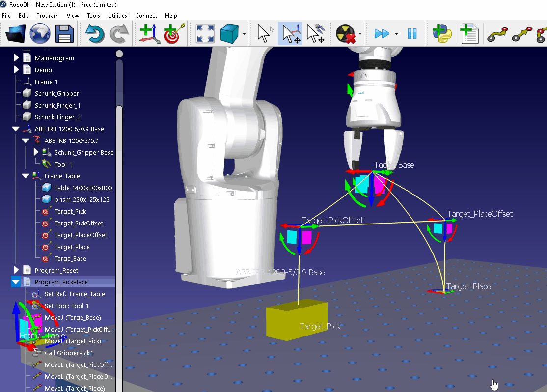
Task: Add a joint move instruction
Action: [497, 34]
